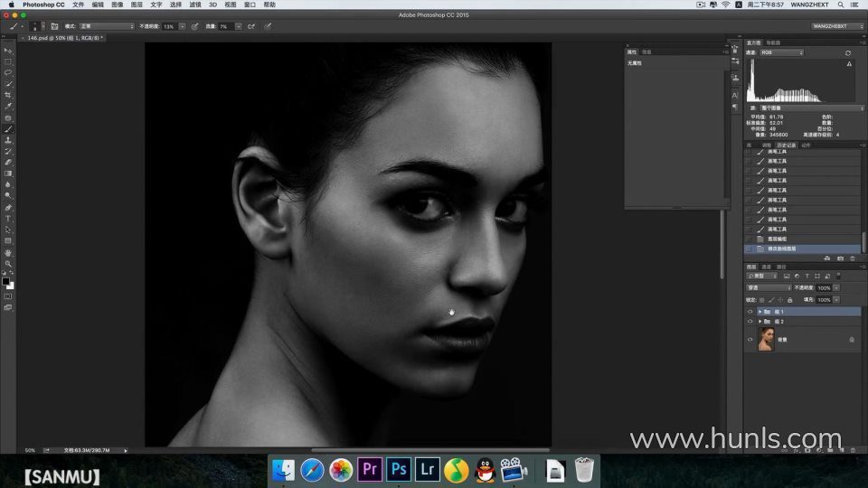Open the brush blend mode dropdown (模式)

106,26
